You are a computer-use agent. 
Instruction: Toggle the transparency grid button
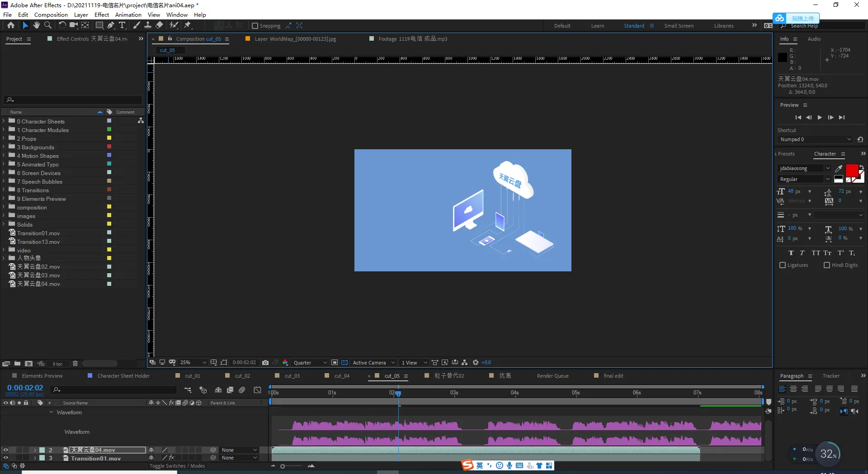point(344,363)
